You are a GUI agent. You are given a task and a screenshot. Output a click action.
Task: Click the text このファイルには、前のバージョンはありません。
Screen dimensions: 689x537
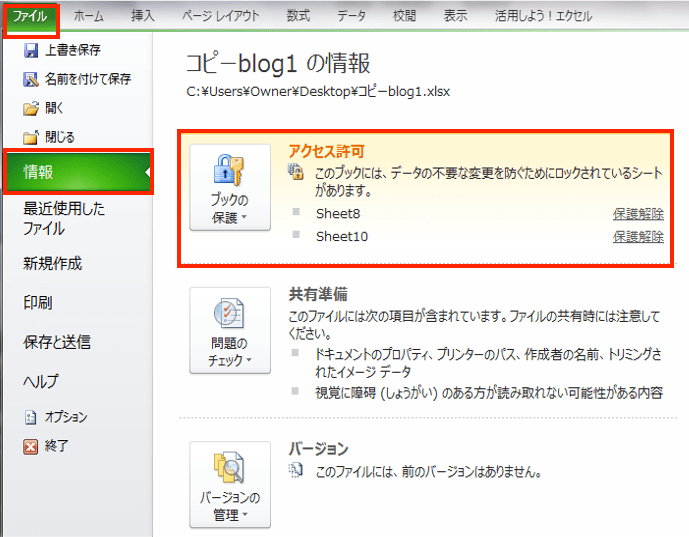428,472
